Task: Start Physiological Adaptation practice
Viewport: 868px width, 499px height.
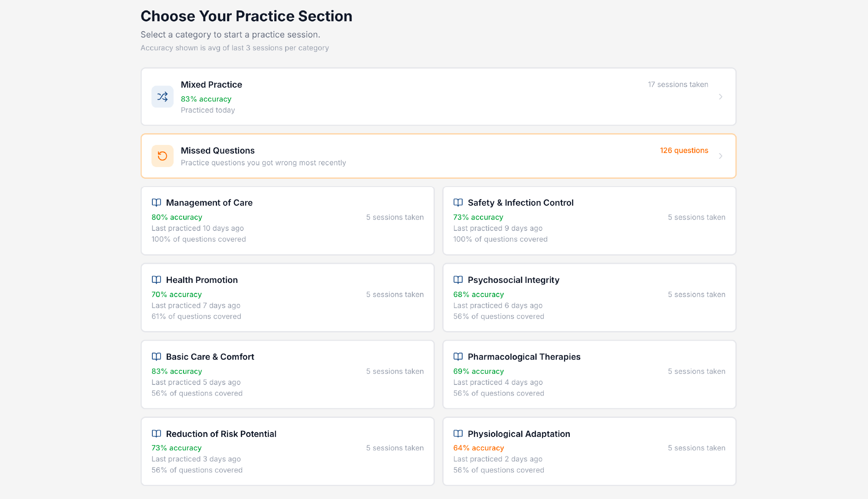Action: click(x=589, y=451)
